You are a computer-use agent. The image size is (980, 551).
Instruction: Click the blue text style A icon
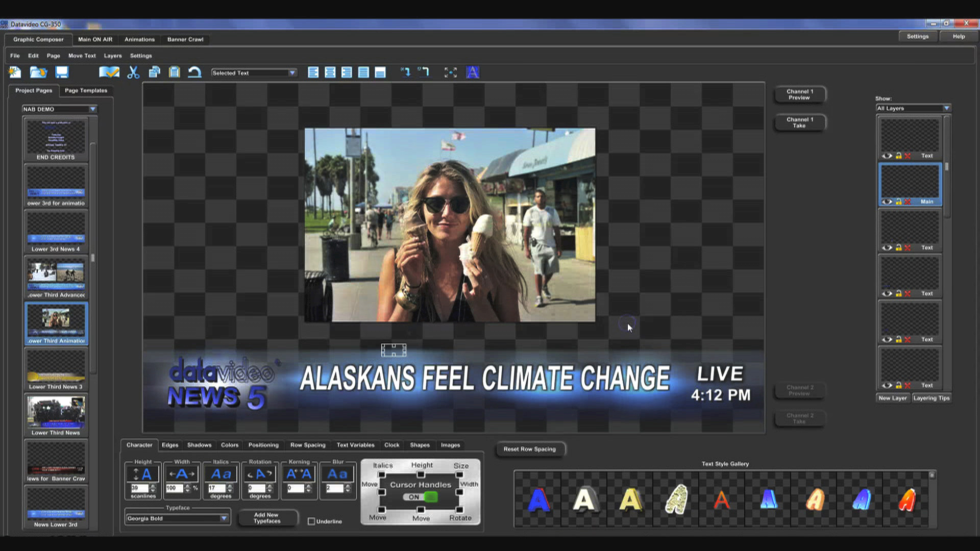click(473, 72)
